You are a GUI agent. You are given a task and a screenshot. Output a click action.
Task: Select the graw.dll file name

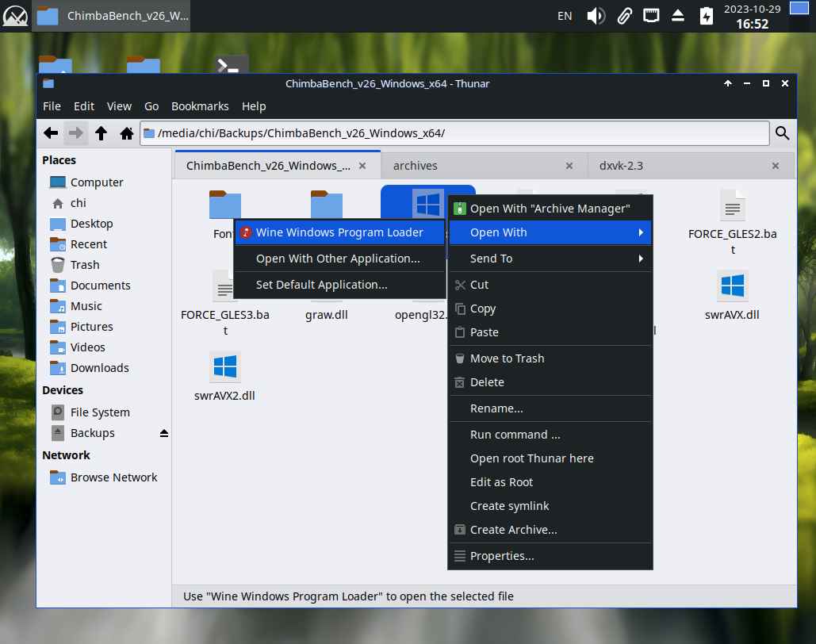(x=326, y=315)
